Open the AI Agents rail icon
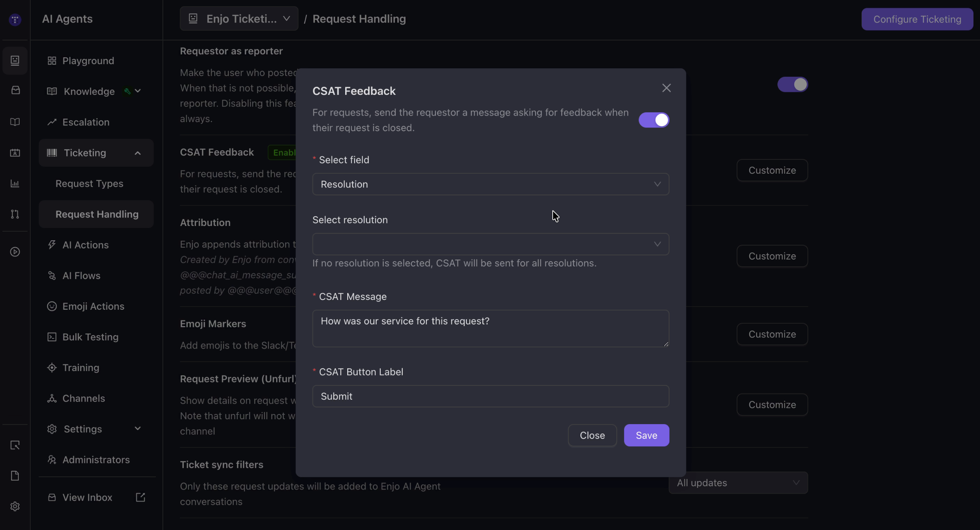 (x=15, y=60)
